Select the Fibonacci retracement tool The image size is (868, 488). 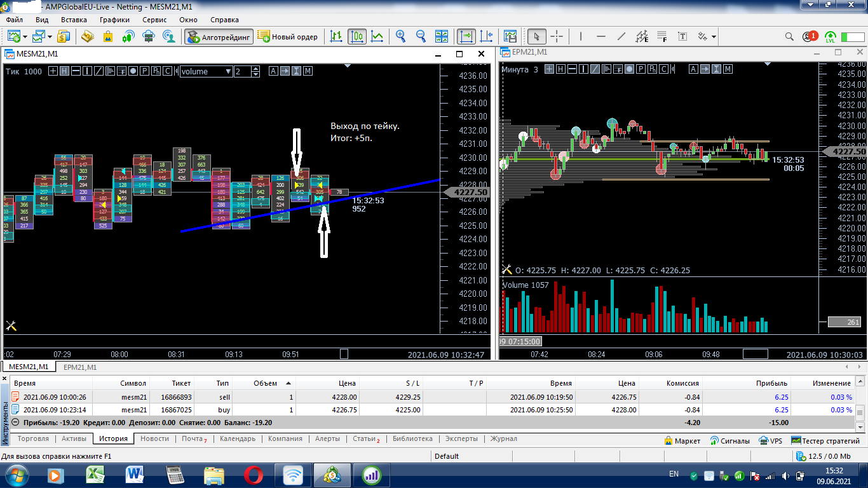[x=663, y=36]
